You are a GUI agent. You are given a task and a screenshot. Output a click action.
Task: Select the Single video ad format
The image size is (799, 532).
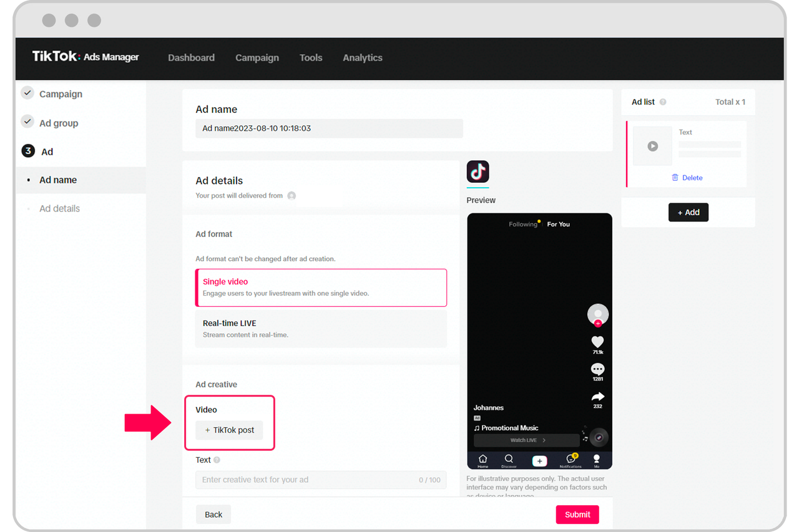pos(321,288)
